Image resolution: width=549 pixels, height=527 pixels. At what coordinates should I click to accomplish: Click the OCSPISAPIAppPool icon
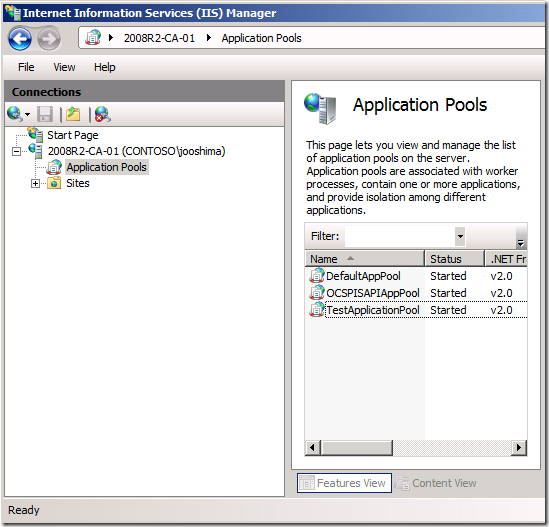[x=317, y=292]
